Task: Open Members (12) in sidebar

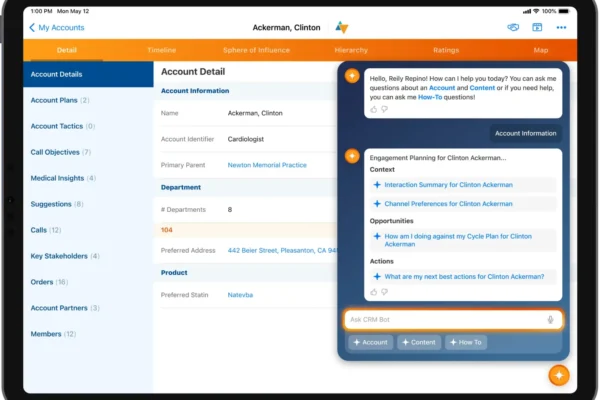Action: tap(53, 334)
